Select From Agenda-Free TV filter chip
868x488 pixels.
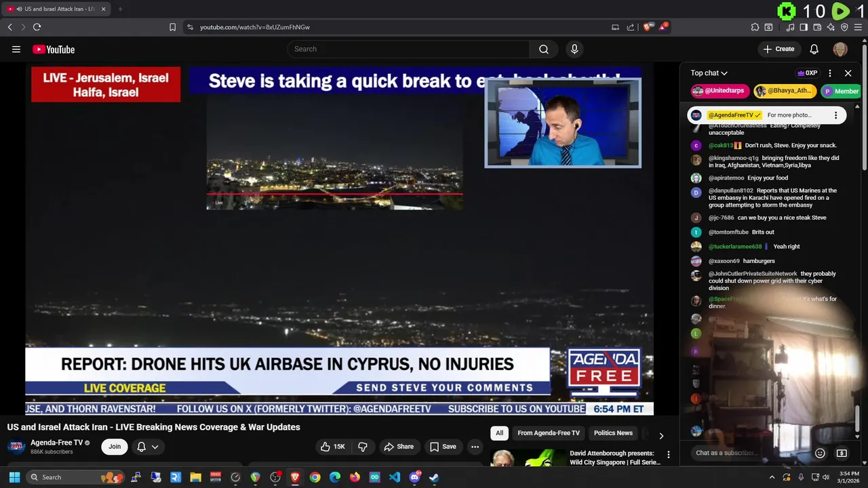[x=549, y=433]
